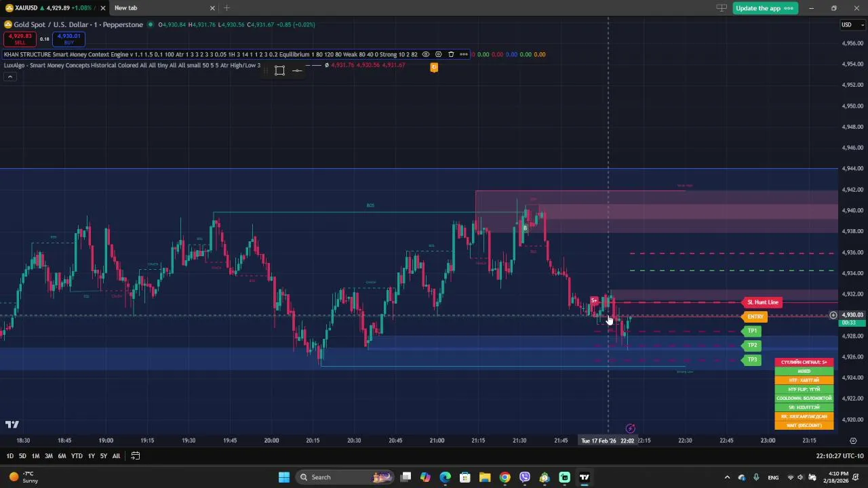Open KHAN STRUCTURE indicator settings icon
868x488 pixels.
[x=438, y=54]
